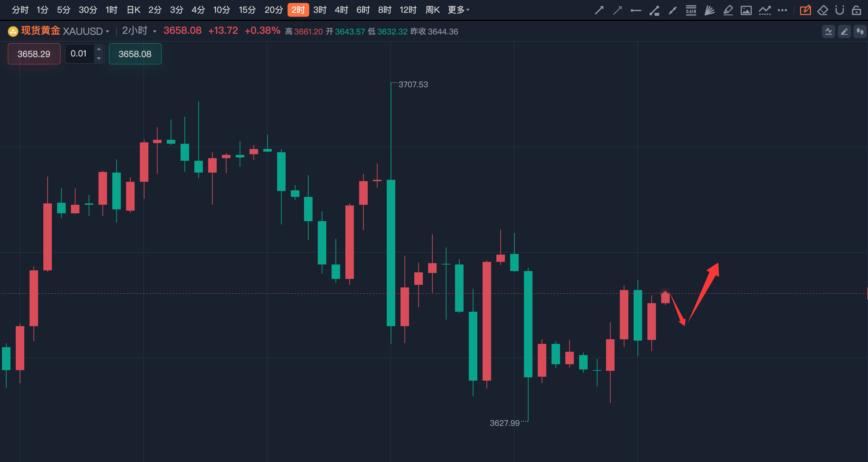
Task: Click the 0.01 lot size field
Action: point(79,54)
